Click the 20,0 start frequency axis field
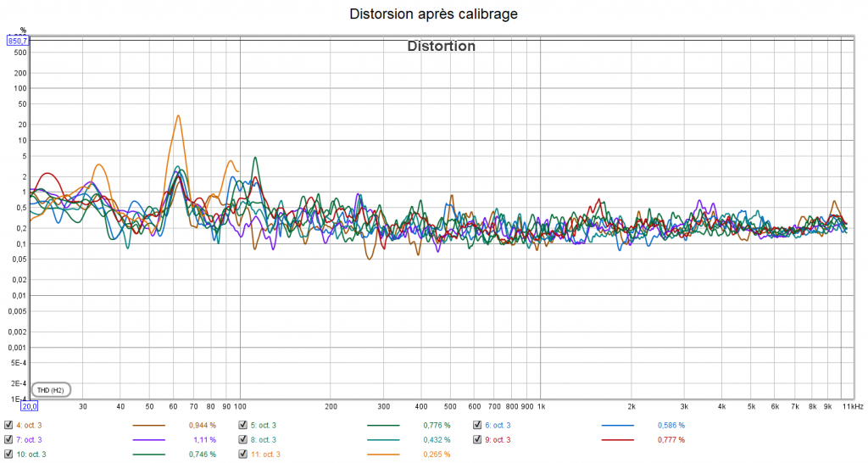 [x=29, y=406]
